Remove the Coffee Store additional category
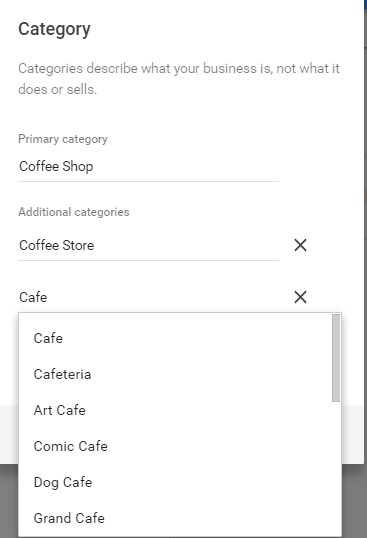This screenshot has height=538, width=367. tap(300, 245)
